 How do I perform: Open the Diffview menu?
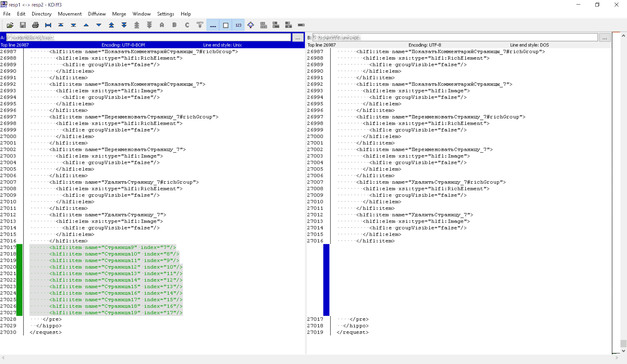[x=97, y=14]
